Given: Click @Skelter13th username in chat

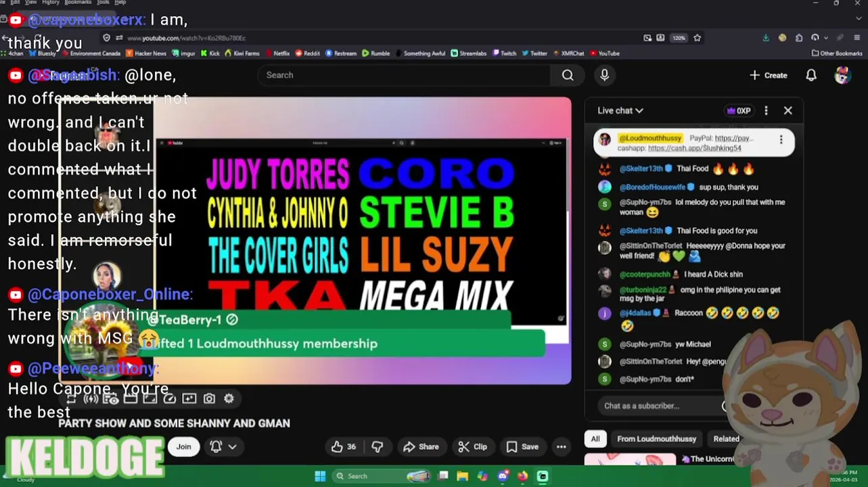Looking at the screenshot, I should [641, 168].
